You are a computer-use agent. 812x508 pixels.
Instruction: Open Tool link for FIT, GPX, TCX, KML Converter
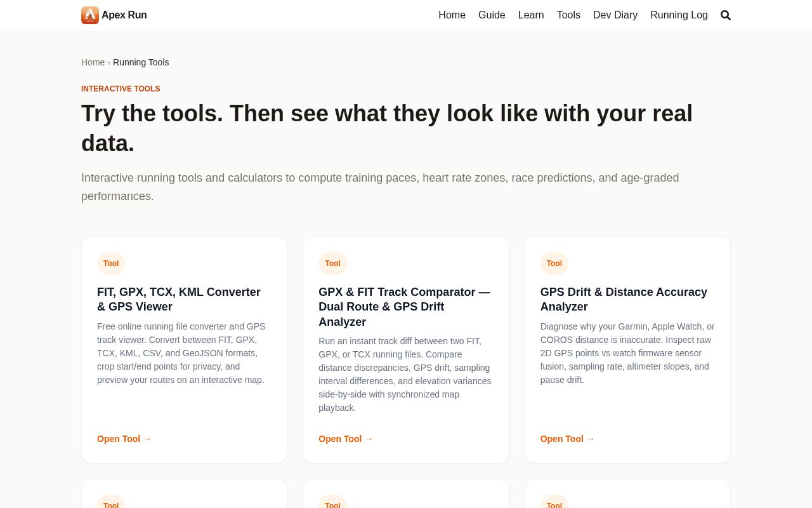point(124,439)
